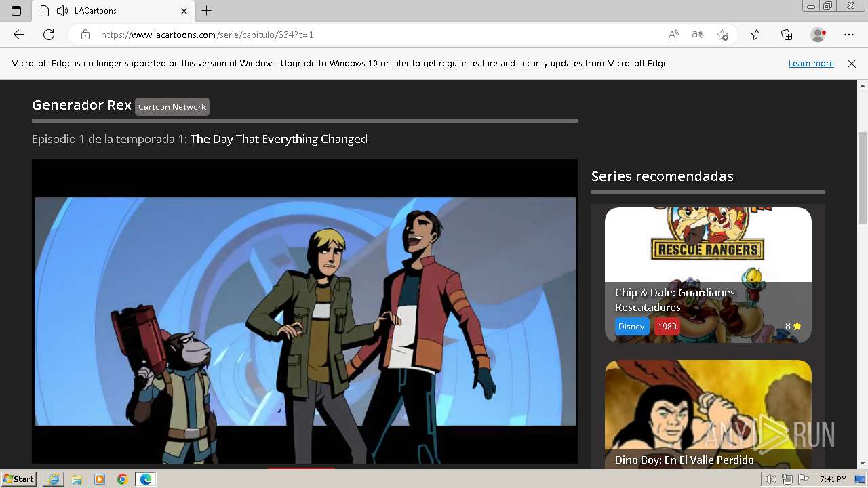Click the Series recomendadas heading

point(663,176)
